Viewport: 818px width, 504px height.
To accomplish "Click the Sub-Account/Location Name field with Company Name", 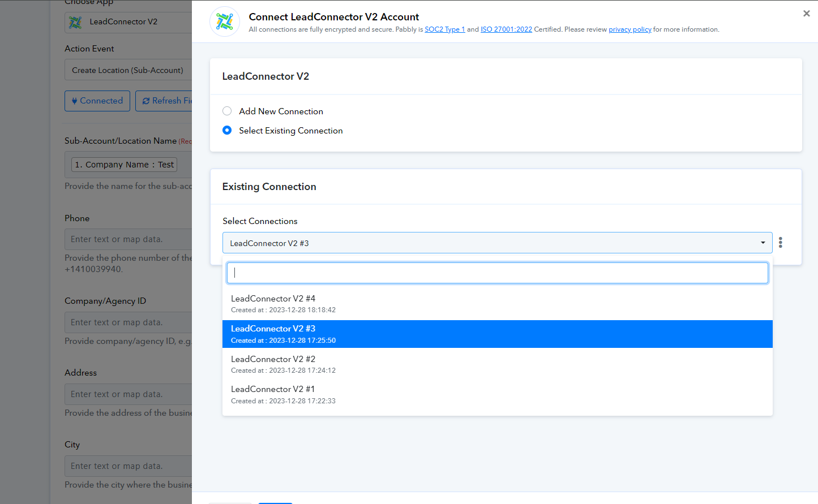I will click(x=129, y=165).
